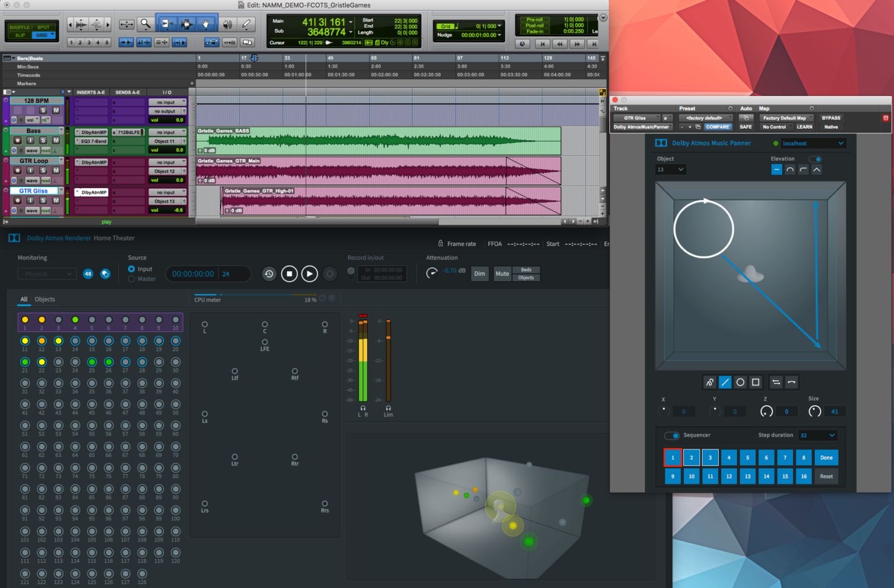Open the Step duration dropdown
Image resolution: width=894 pixels, height=588 pixels.
click(818, 435)
